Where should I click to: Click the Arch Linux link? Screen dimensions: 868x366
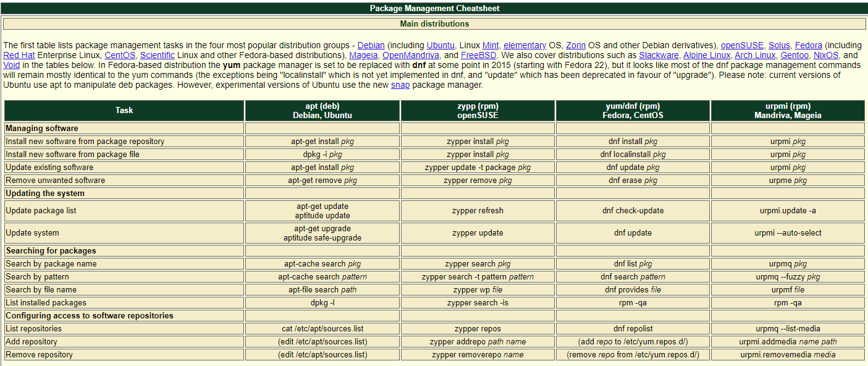tap(755, 55)
